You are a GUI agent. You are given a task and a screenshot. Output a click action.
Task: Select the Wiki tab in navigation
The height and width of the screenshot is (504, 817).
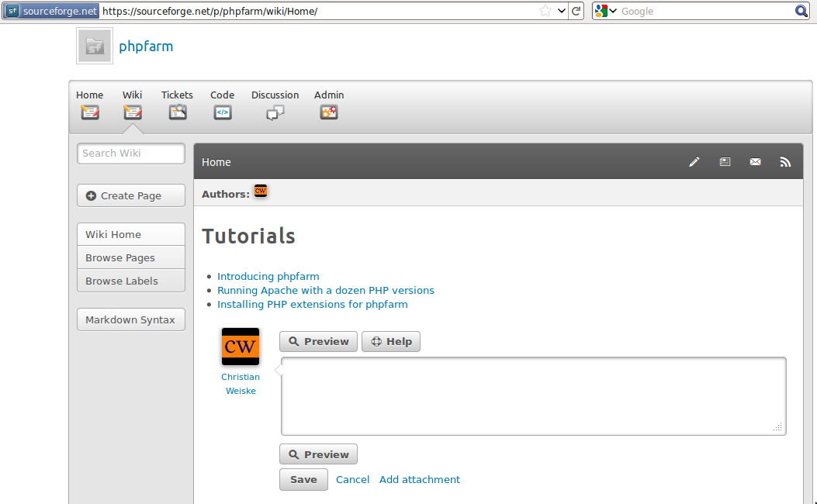[x=133, y=104]
